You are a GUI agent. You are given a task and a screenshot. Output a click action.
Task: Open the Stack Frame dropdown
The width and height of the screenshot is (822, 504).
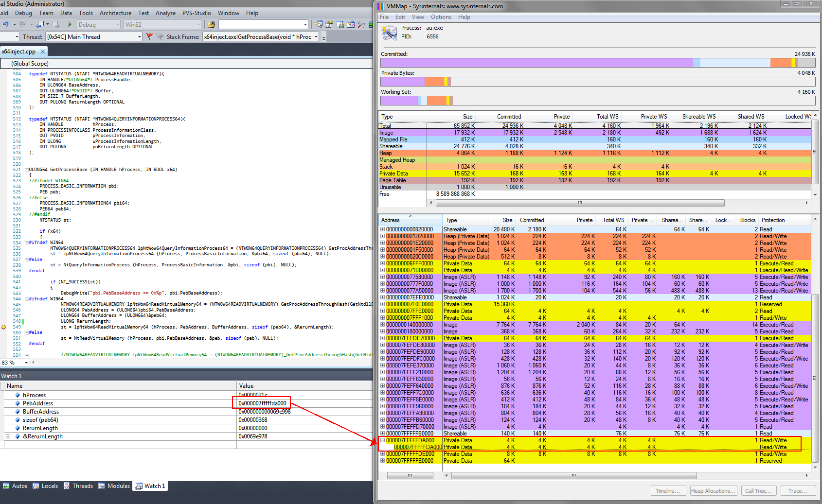pos(316,36)
